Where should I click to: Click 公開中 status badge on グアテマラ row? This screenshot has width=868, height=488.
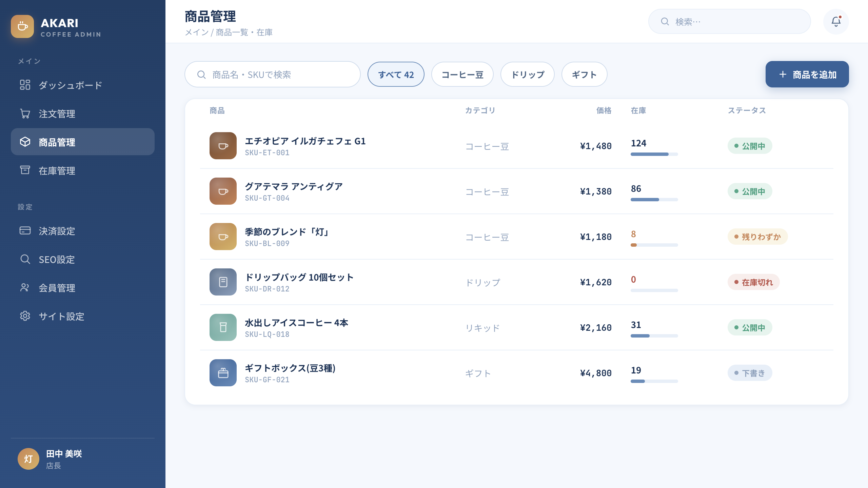750,191
